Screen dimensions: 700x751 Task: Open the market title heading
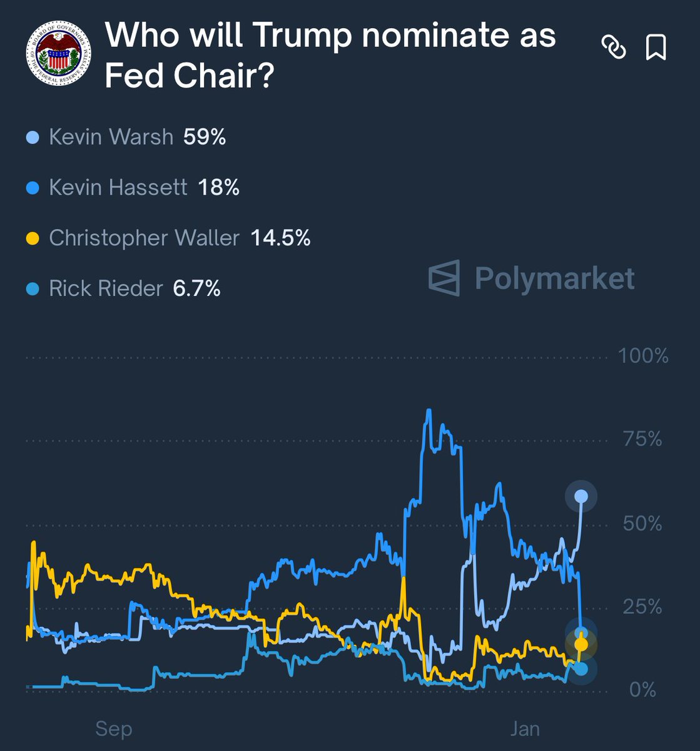coord(330,55)
